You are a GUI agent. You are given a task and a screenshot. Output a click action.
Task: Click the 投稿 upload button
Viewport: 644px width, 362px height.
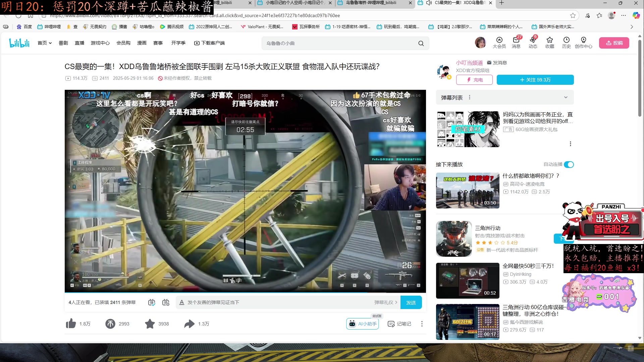coord(614,43)
